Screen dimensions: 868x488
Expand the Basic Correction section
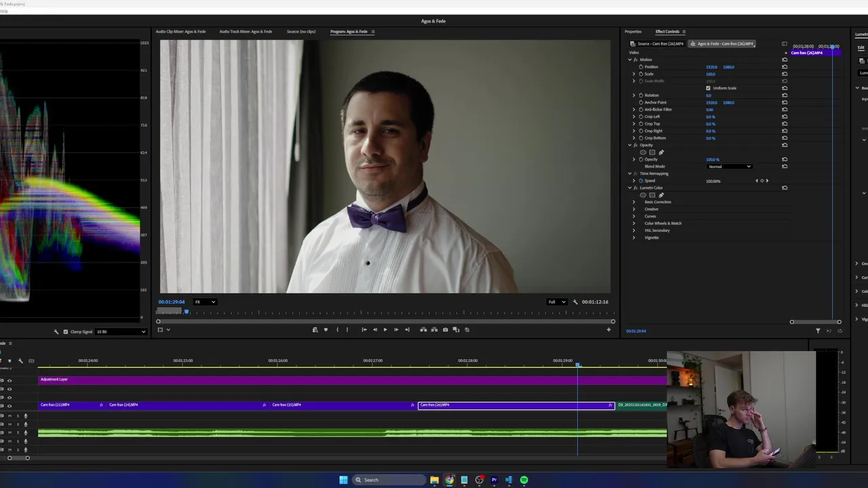pyautogui.click(x=634, y=202)
